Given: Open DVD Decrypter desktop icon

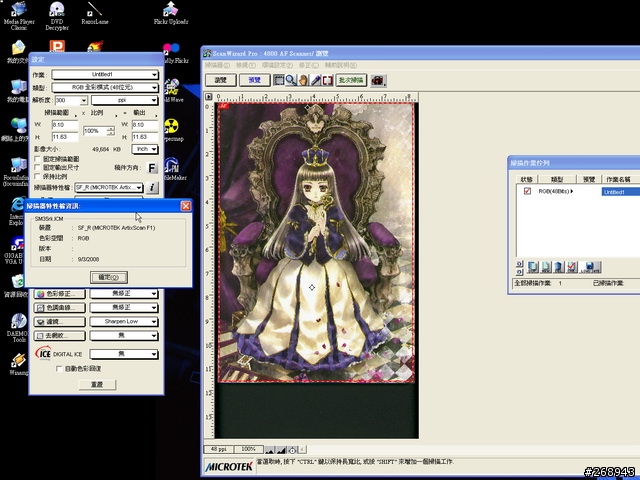Looking at the screenshot, I should point(57,16).
